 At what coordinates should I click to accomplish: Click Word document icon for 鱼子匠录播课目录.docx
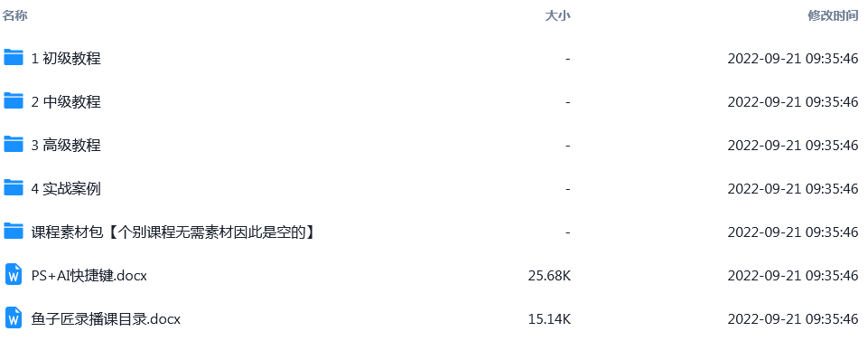point(14,317)
